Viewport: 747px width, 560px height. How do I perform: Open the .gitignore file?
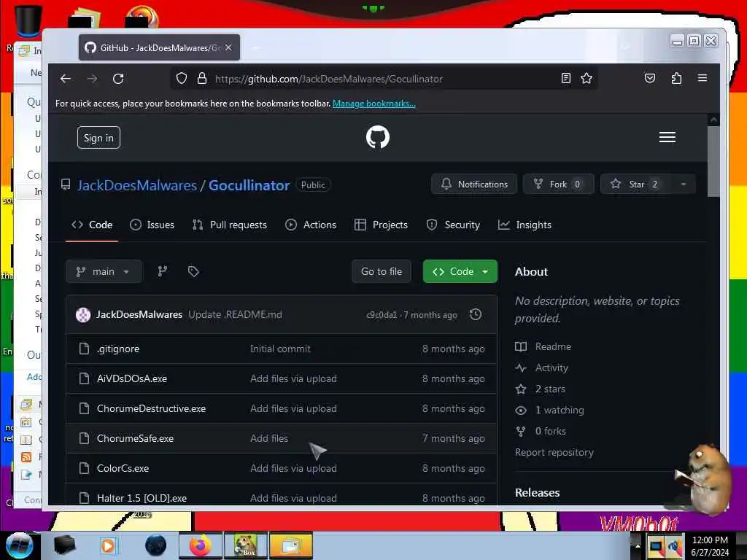pos(118,349)
